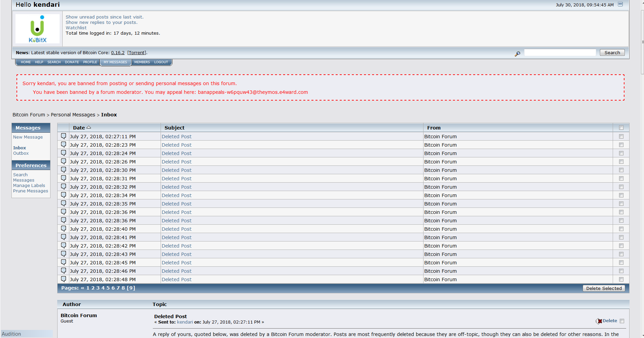The width and height of the screenshot is (644, 338).
Task: Go to inbox page 5
Action: (x=108, y=288)
